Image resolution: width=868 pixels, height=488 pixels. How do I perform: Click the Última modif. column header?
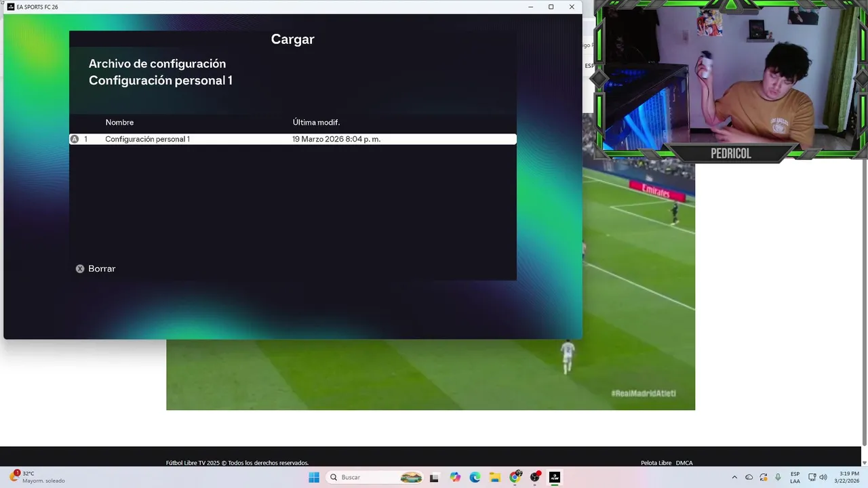[x=316, y=123]
